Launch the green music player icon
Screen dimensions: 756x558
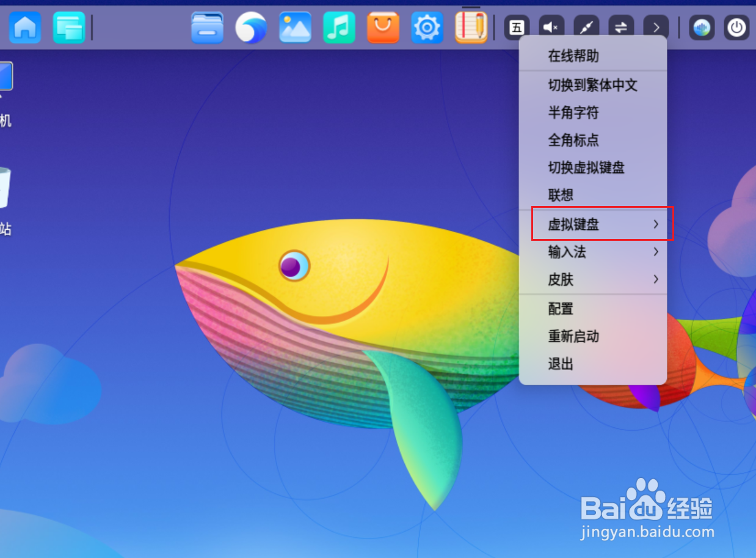tap(339, 28)
